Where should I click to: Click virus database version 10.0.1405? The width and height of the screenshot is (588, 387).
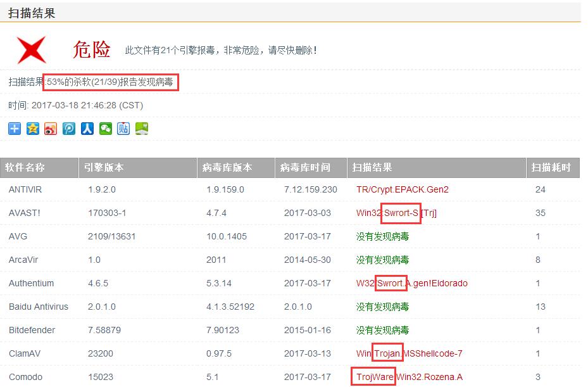[227, 236]
